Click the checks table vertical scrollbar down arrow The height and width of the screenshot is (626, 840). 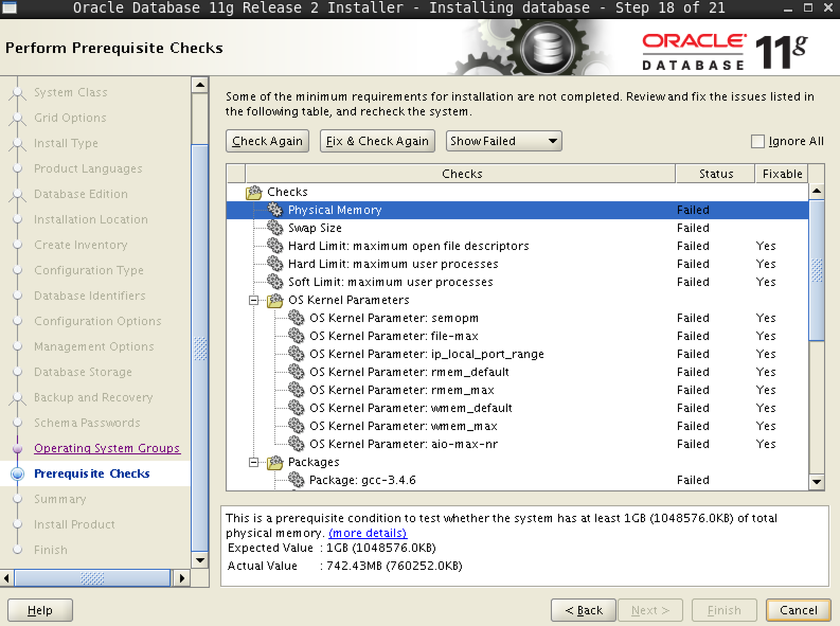[817, 481]
